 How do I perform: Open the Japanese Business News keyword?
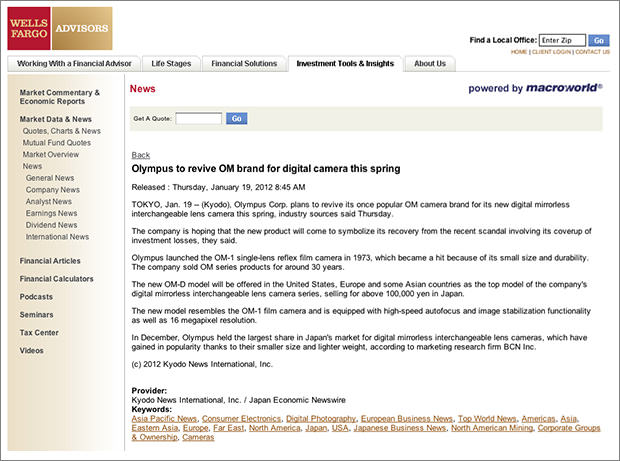(x=400, y=428)
